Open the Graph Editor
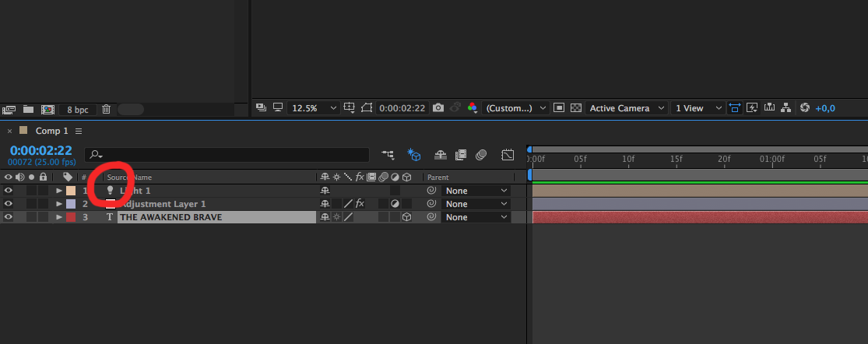This screenshot has height=344, width=868. (x=508, y=155)
